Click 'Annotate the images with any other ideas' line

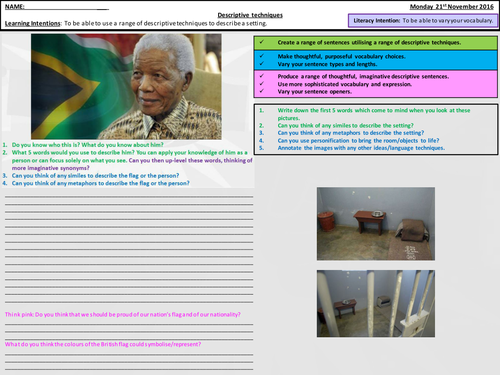(x=361, y=148)
